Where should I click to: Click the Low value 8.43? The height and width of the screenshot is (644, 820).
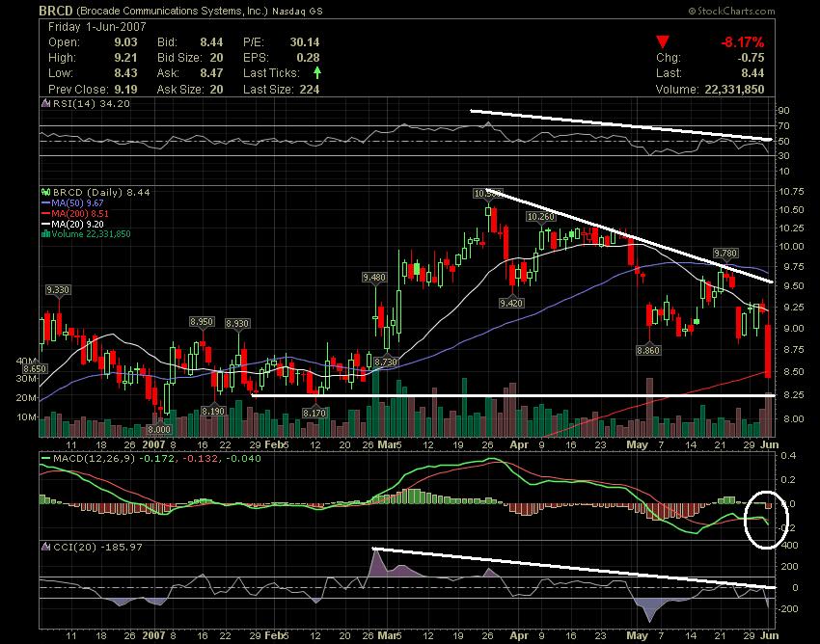point(126,73)
